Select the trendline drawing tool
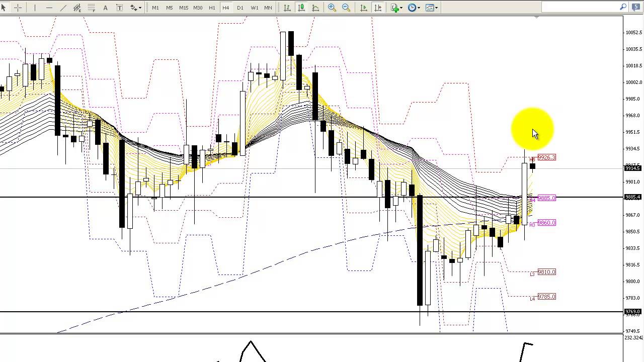 tap(63, 8)
